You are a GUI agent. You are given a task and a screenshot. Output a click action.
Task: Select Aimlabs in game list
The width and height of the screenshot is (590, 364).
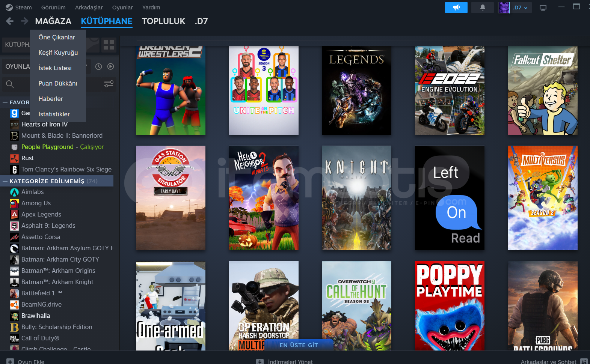(32, 192)
